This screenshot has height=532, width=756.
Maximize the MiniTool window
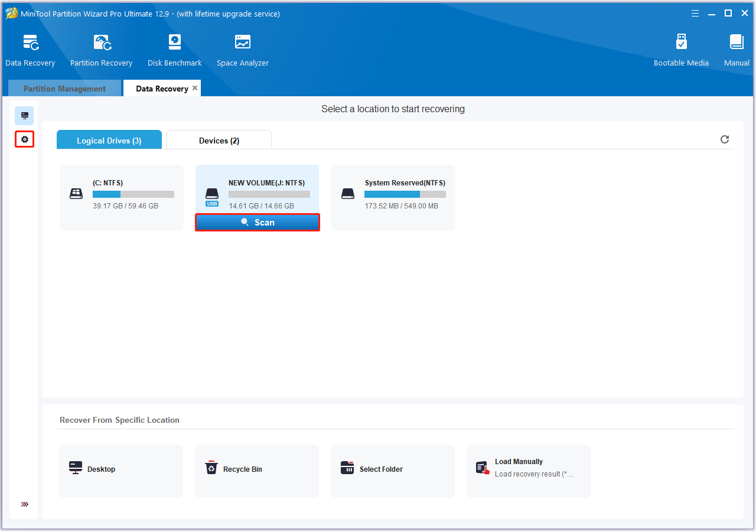pos(728,13)
